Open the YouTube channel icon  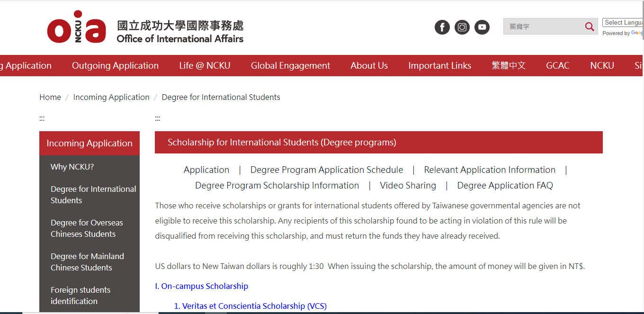click(482, 27)
